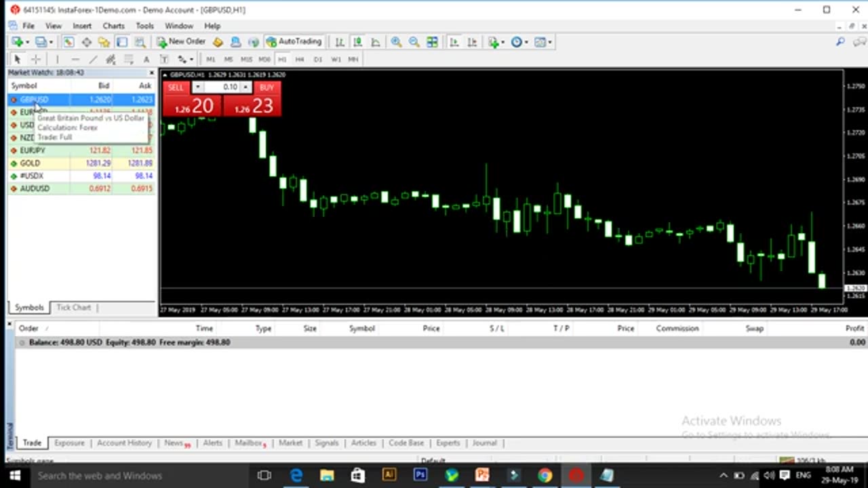Open the File menu
Image resolution: width=868 pixels, height=488 pixels.
point(28,26)
